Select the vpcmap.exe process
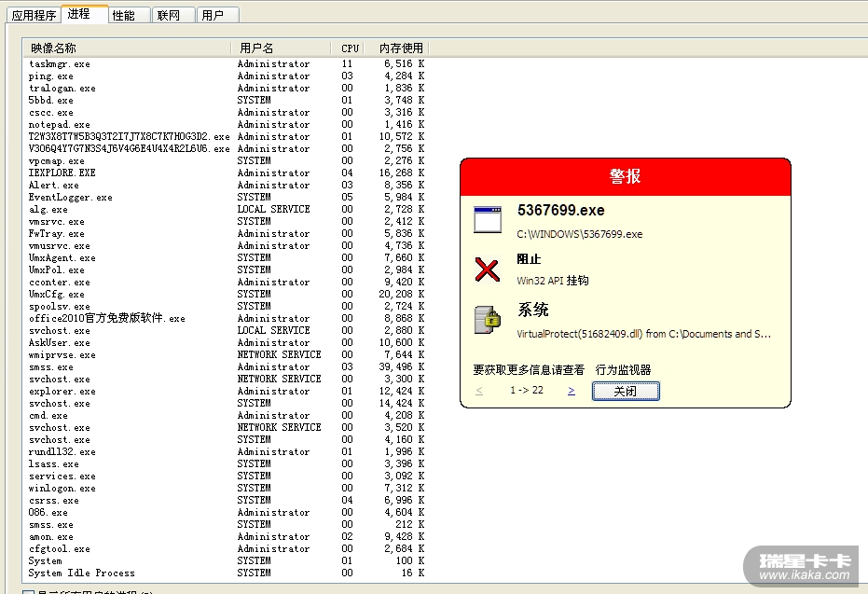 click(226, 160)
